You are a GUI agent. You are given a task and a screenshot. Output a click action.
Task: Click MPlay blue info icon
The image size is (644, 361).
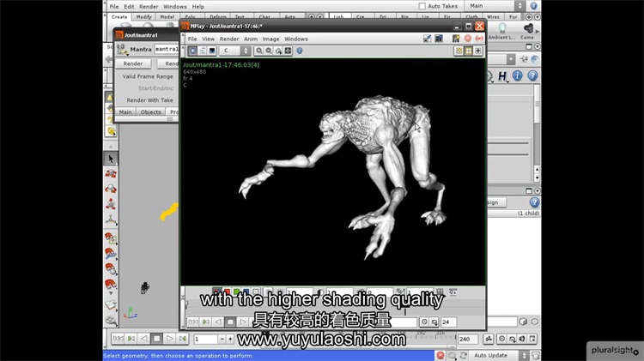300,51
